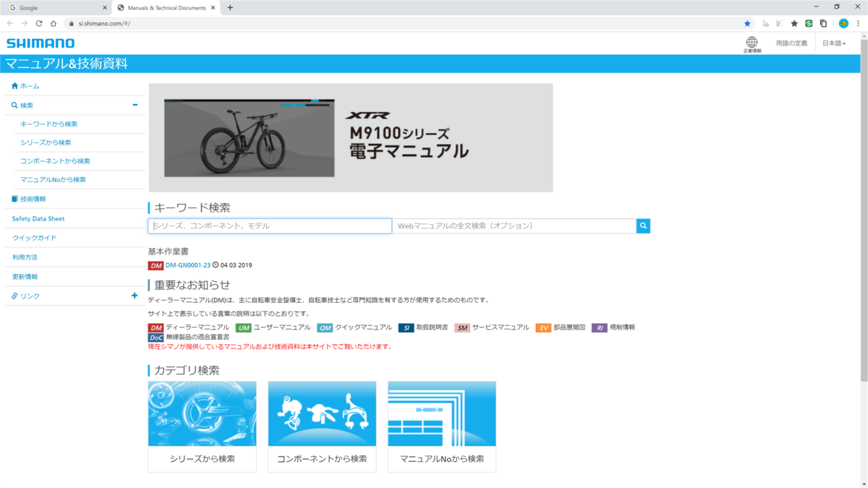Click the red DM badge beside DM-GN0001-23

tap(156, 265)
